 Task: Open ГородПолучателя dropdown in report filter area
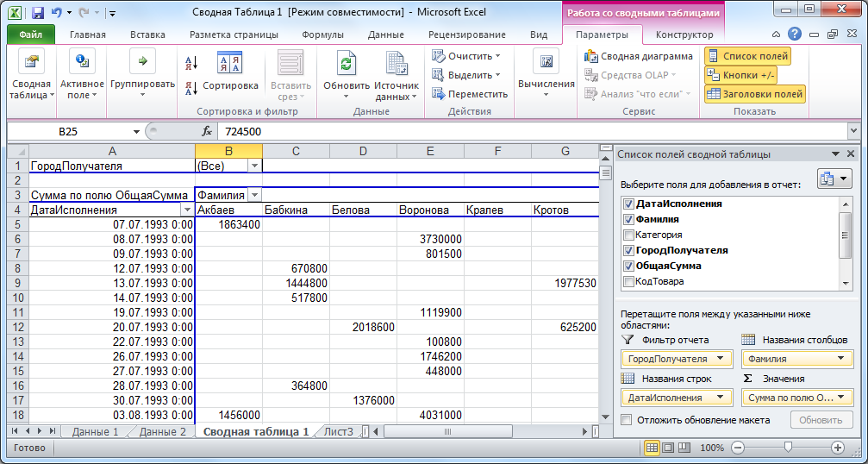pyautogui.click(x=721, y=359)
